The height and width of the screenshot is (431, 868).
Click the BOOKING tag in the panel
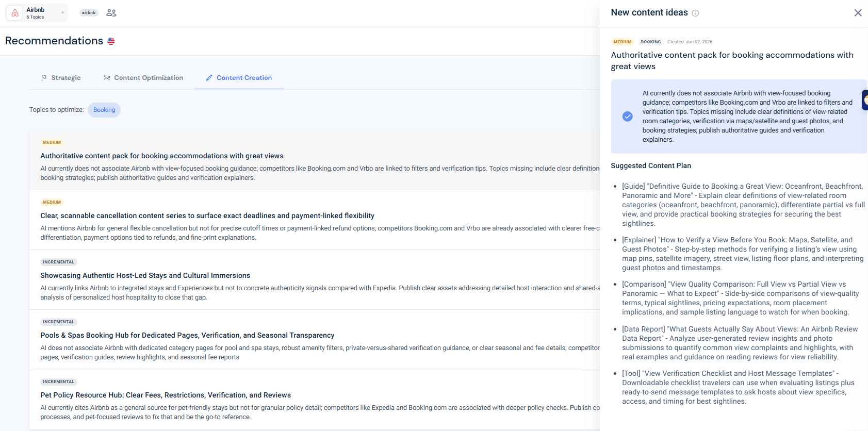(651, 42)
